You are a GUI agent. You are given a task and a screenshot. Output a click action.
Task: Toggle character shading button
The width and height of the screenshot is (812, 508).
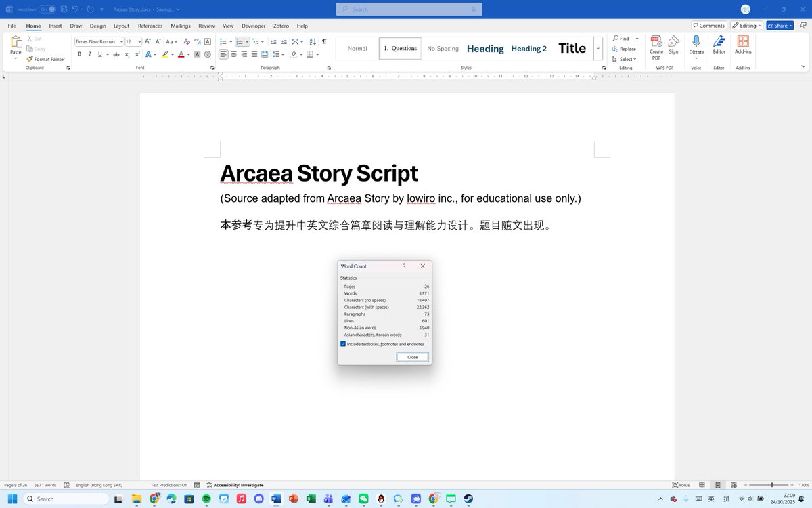[x=197, y=54]
